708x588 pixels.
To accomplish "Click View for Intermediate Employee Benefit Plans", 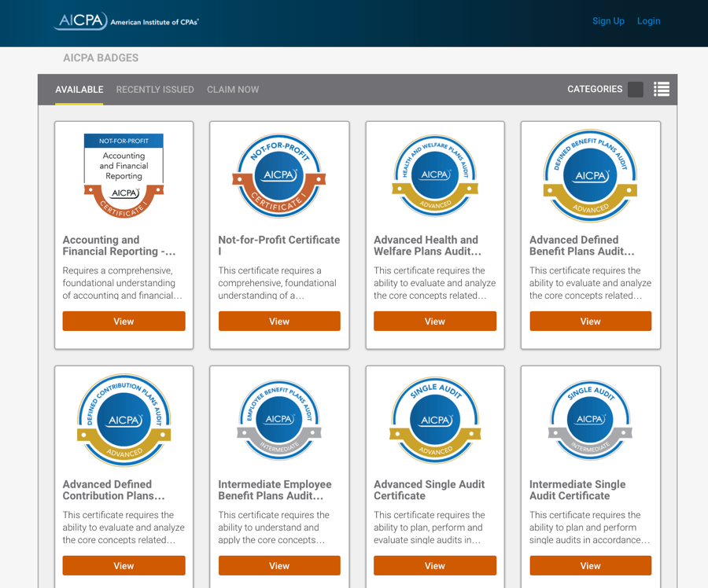I will point(279,566).
